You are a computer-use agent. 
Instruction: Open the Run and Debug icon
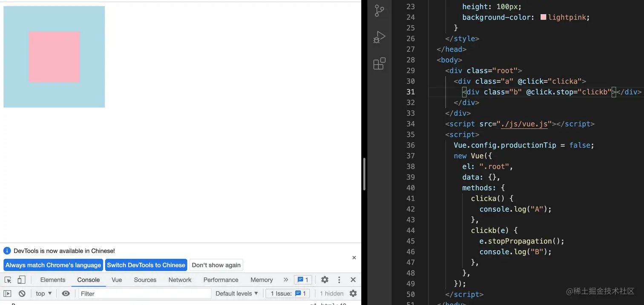point(379,37)
